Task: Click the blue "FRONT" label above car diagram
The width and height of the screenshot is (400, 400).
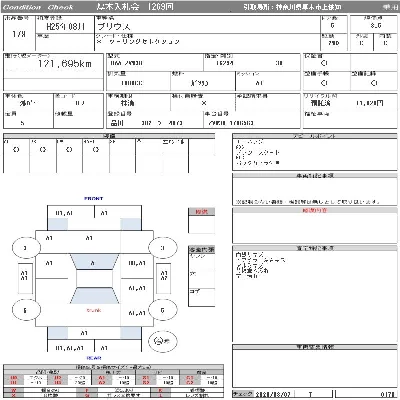Action: point(93,198)
